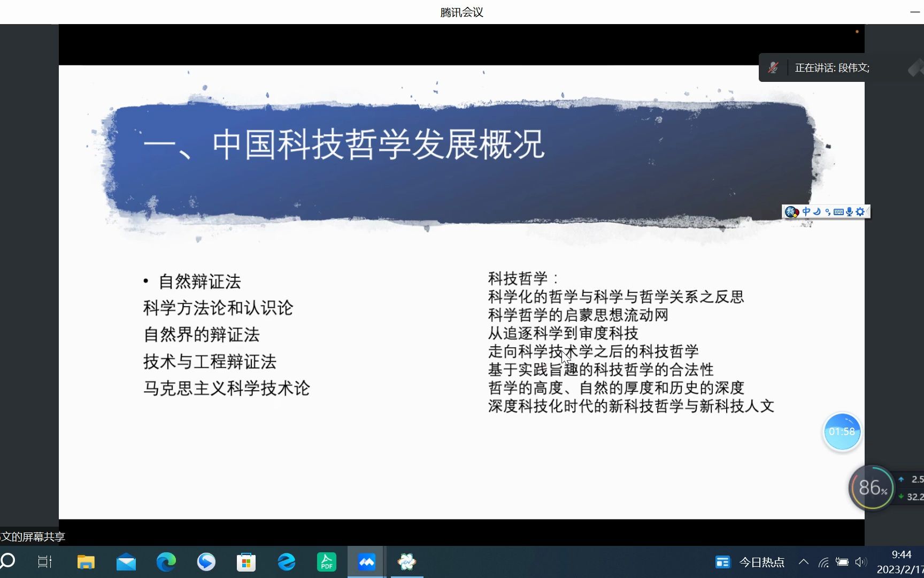Viewport: 924px width, 578px height.
Task: Launch Microsoft Edge from the taskbar
Action: tap(166, 562)
